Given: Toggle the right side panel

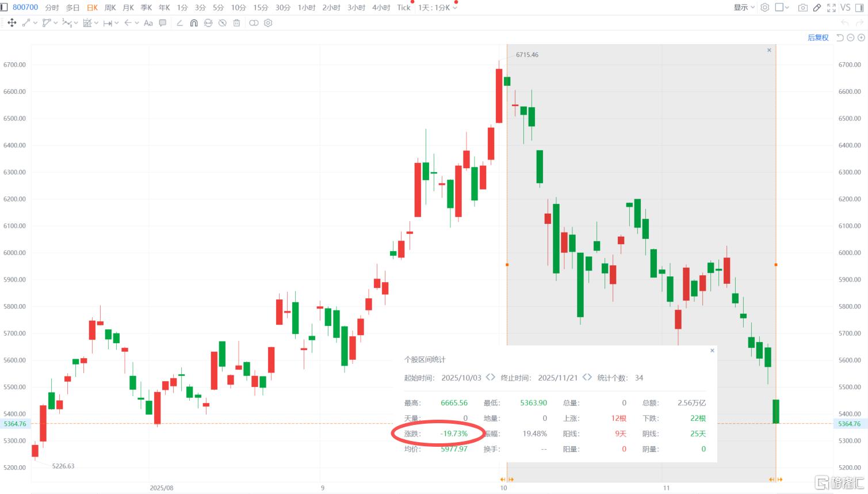Looking at the screenshot, I should click(x=859, y=7).
